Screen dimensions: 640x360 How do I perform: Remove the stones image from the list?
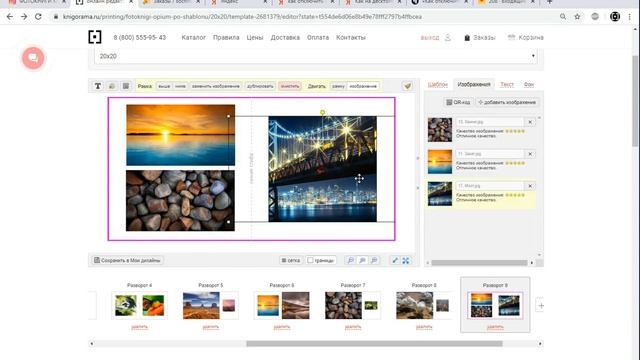point(530,122)
